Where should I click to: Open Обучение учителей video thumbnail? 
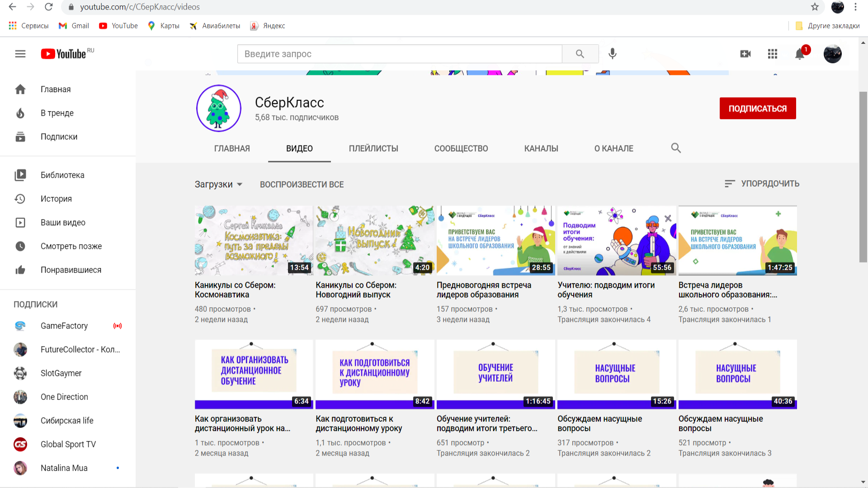(x=495, y=374)
